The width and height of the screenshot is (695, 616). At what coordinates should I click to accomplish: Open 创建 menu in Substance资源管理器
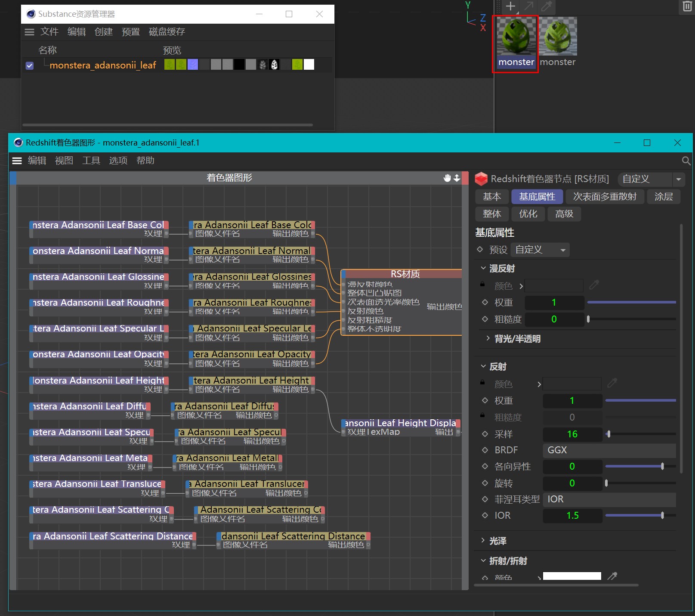pos(104,32)
